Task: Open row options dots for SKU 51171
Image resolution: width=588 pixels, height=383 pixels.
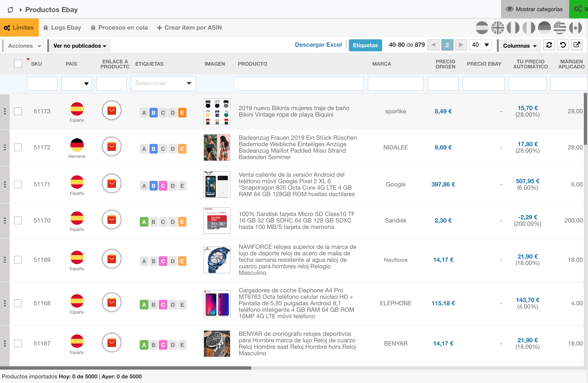Action: pos(5,185)
